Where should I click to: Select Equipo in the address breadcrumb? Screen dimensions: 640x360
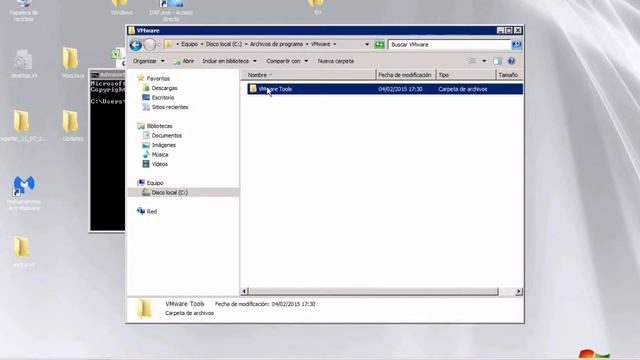point(189,44)
